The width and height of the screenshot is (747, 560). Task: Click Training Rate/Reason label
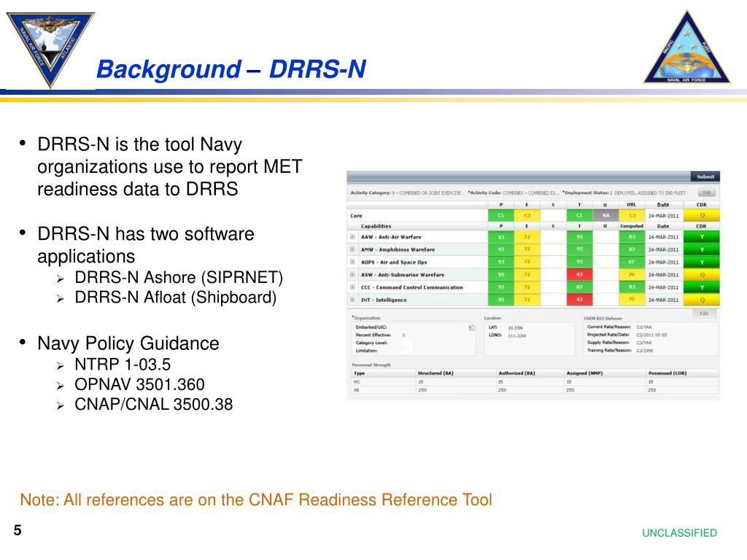pyautogui.click(x=609, y=351)
